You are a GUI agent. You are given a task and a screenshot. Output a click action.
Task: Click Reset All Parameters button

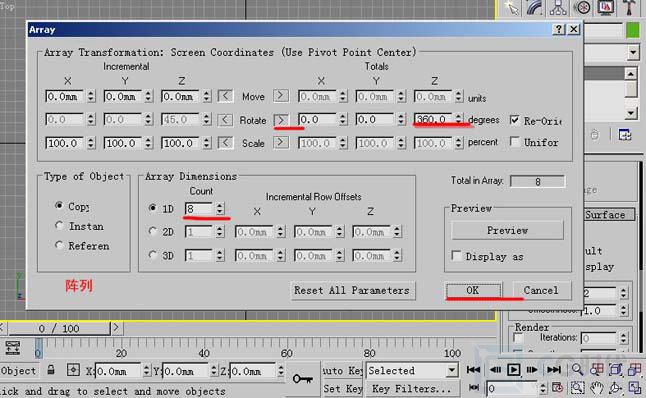[352, 290]
